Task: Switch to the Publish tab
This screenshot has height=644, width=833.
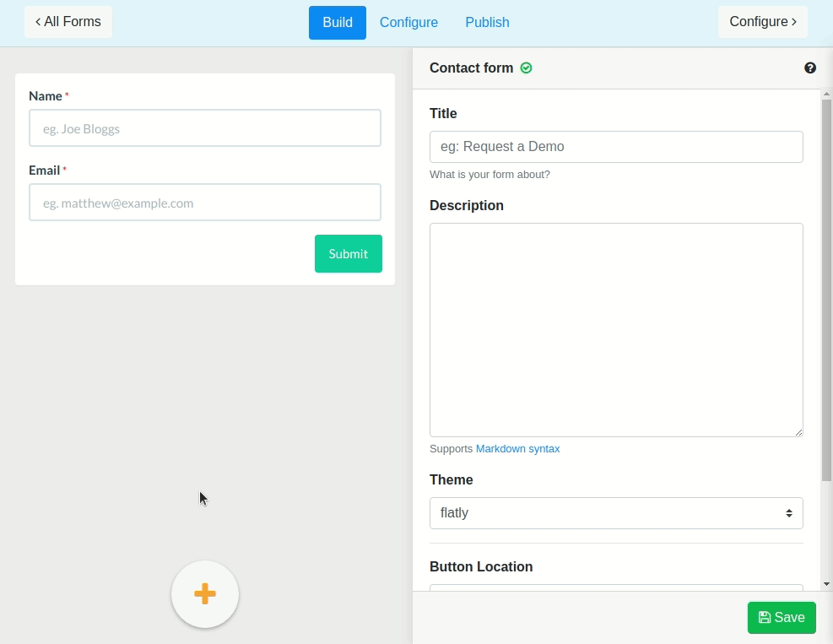Action: click(x=487, y=22)
